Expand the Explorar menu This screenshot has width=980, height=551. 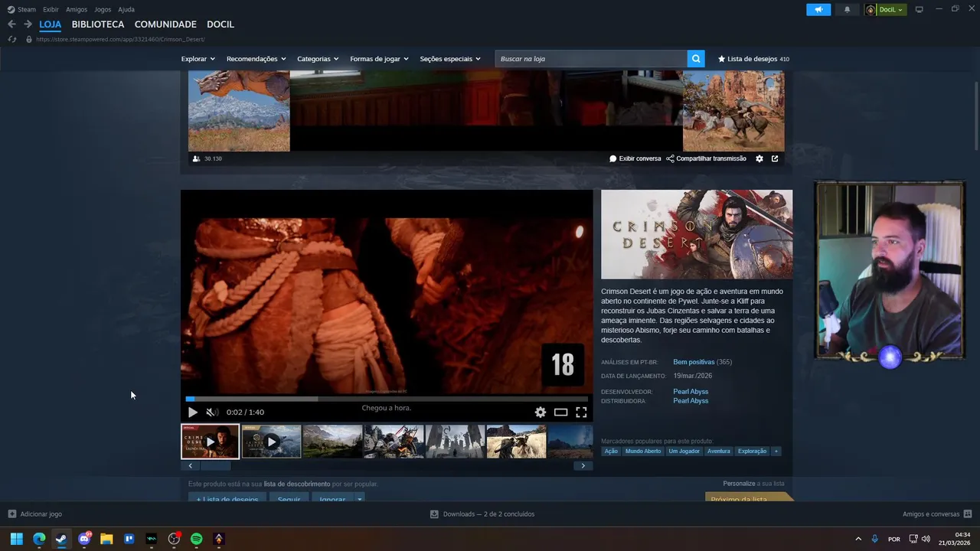(198, 59)
